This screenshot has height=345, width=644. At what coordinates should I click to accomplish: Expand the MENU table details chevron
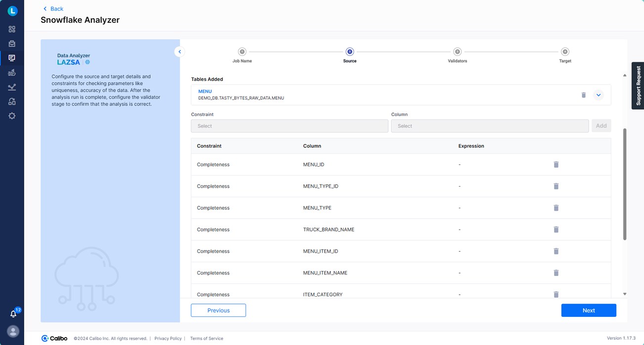[x=599, y=94]
